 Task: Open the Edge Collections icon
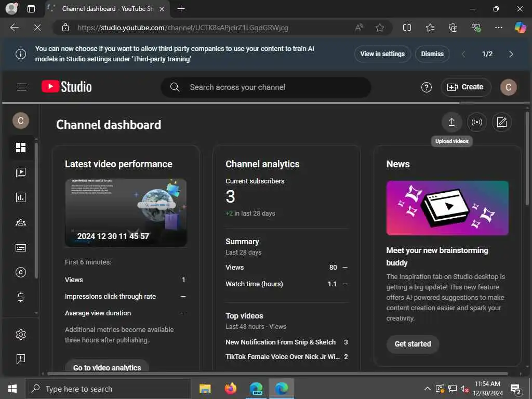(x=453, y=28)
